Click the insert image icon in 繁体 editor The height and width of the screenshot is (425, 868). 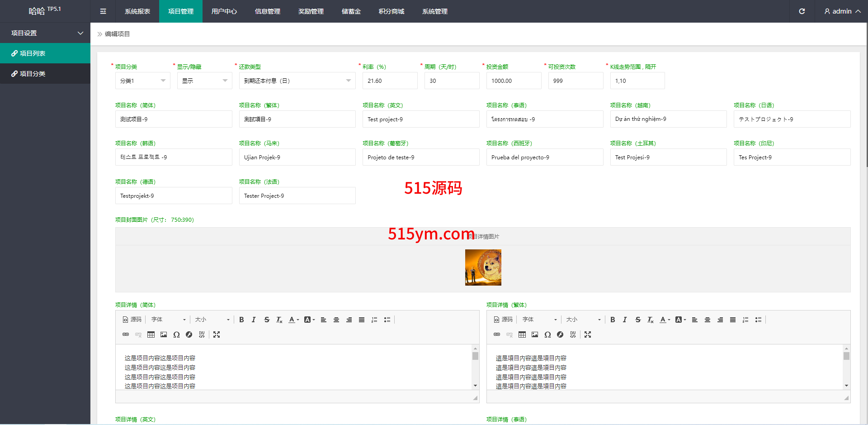[535, 334]
